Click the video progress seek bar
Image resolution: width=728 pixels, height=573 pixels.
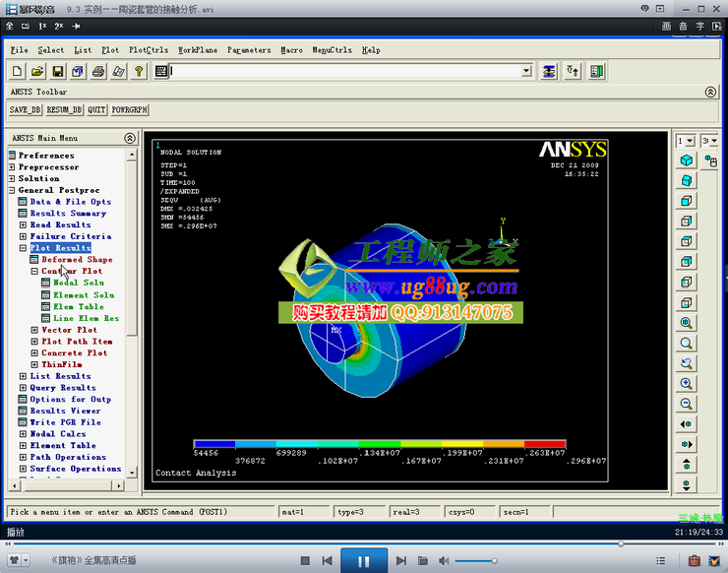pos(364,543)
